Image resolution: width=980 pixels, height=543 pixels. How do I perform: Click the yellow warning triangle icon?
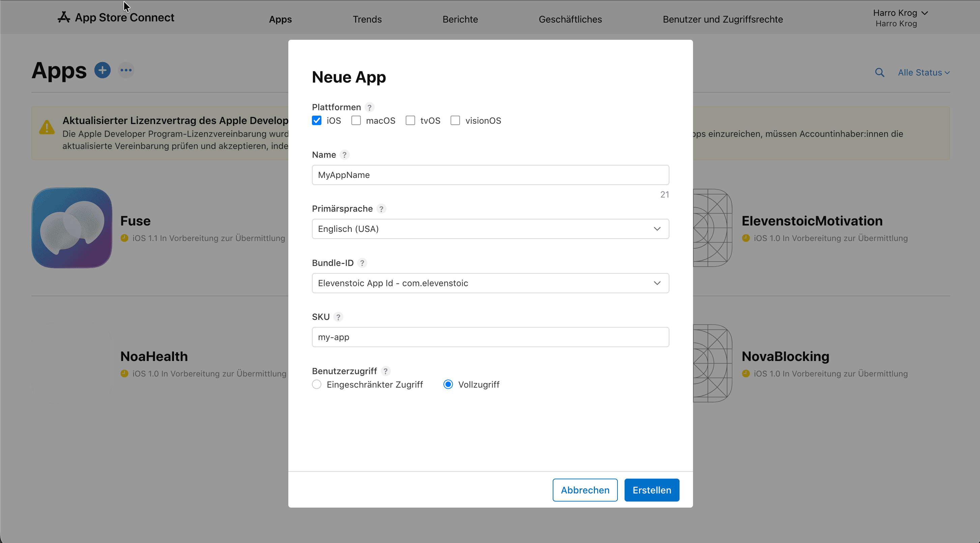point(47,127)
